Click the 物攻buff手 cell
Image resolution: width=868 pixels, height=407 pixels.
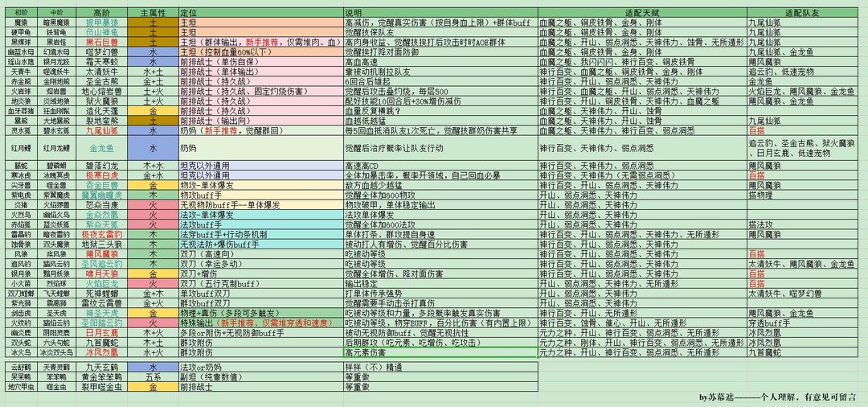pyautogui.click(x=260, y=195)
